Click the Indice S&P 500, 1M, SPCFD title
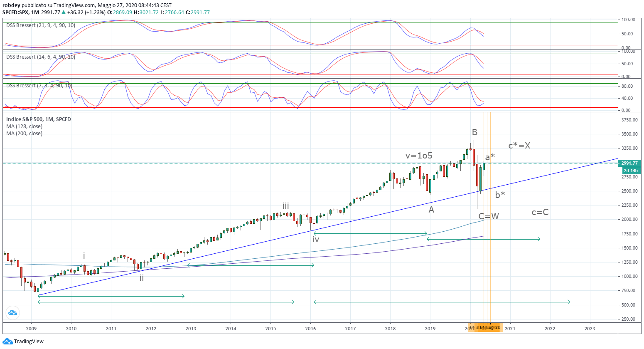Viewport: 644px width, 349px height. [39, 119]
